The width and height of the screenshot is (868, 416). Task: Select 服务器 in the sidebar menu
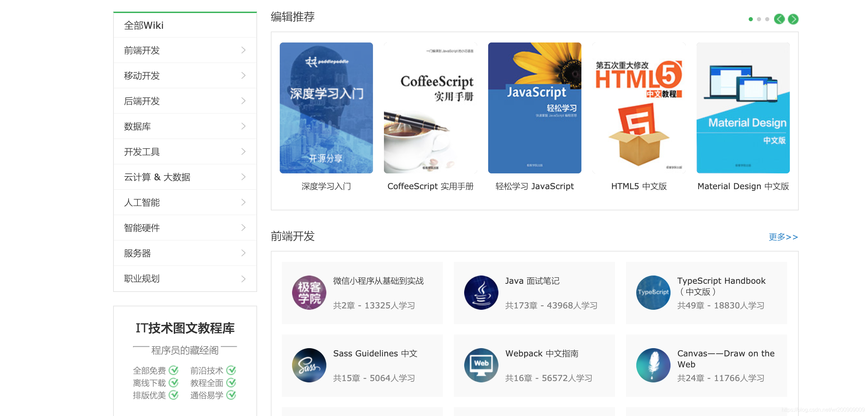click(x=185, y=253)
